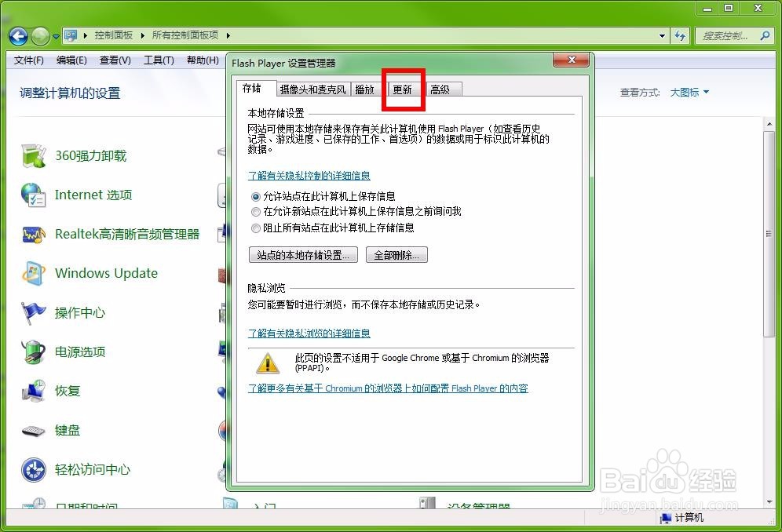
Task: Open 键盘 keyboard icon
Action: click(x=34, y=430)
